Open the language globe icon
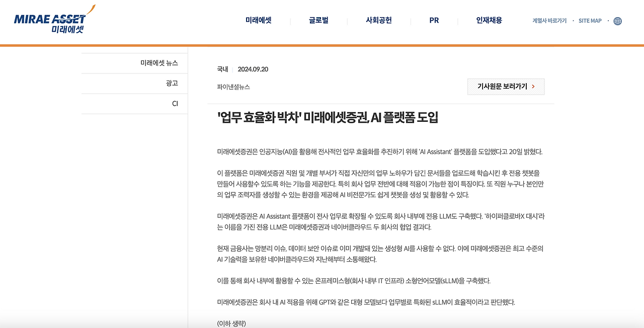 point(617,21)
